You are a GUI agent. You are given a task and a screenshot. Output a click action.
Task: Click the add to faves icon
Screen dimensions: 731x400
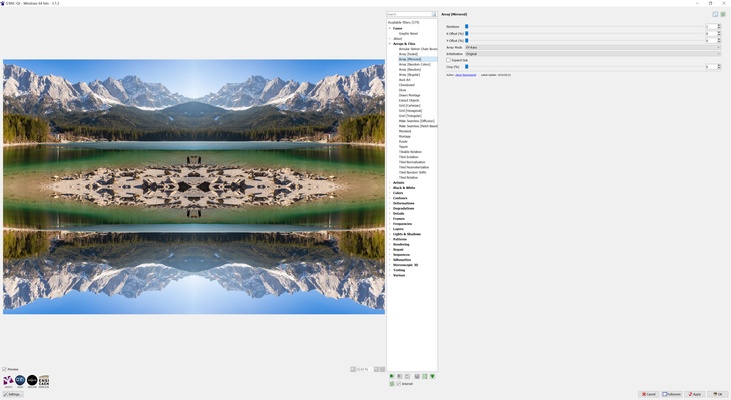392,376
